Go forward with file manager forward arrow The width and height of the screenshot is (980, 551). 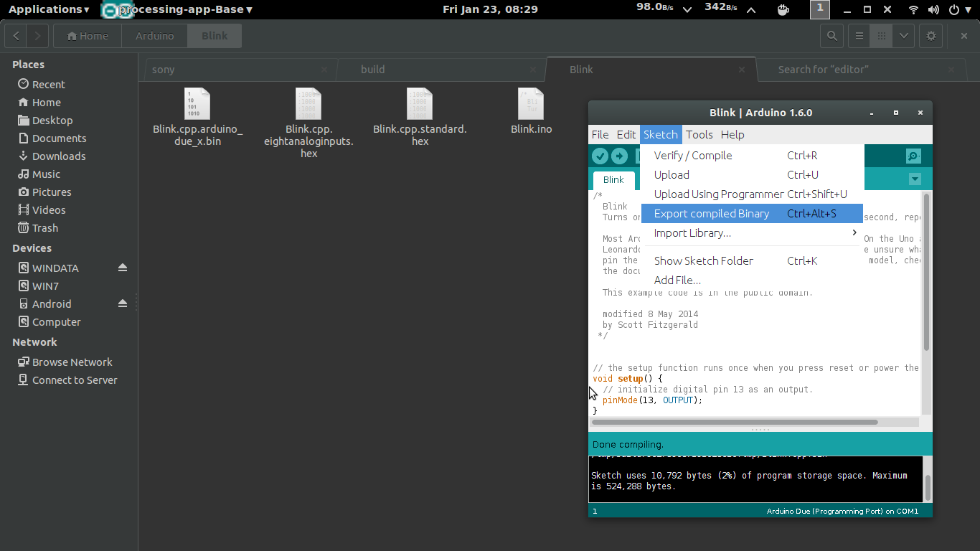click(38, 36)
